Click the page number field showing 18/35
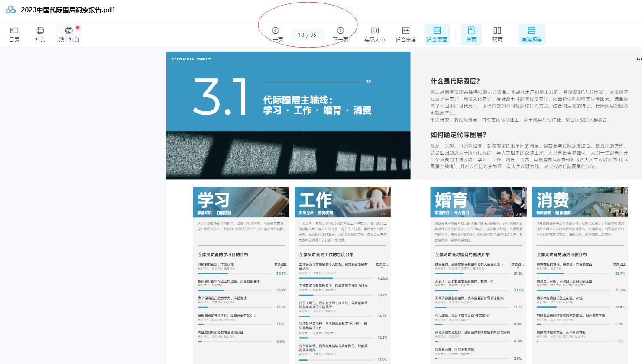The height and width of the screenshot is (364, 642). click(308, 35)
